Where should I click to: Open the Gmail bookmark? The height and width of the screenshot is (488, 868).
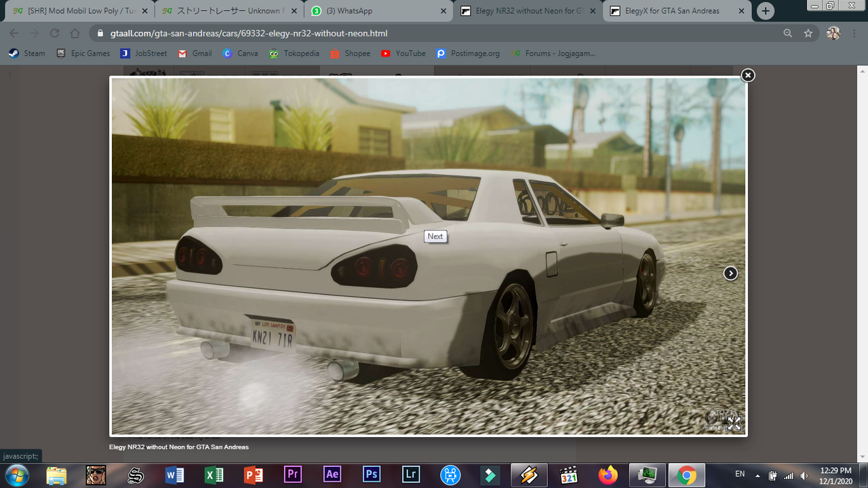pos(195,54)
